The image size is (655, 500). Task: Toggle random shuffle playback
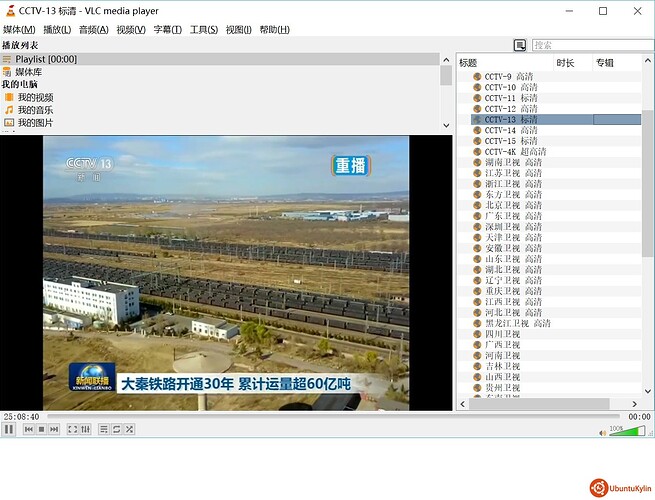pos(129,429)
